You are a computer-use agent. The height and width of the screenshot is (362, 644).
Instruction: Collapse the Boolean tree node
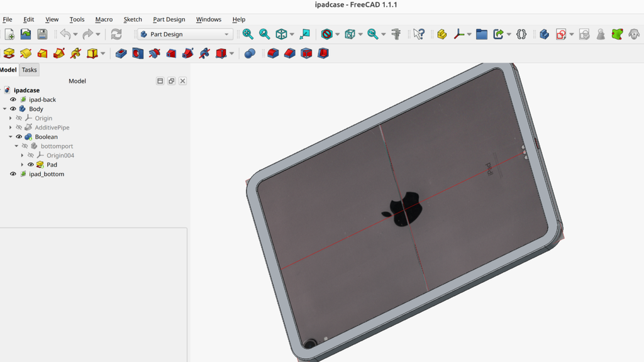click(11, 137)
